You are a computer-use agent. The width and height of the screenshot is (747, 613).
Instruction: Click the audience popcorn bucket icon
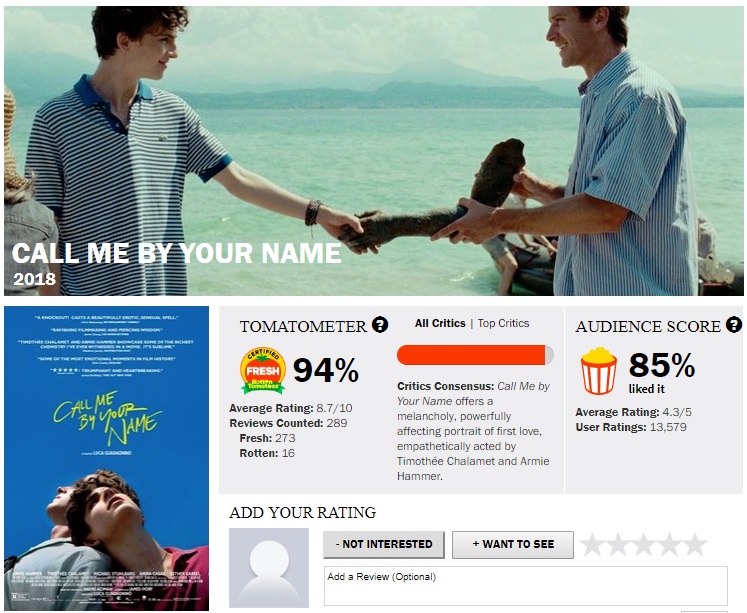(x=598, y=371)
